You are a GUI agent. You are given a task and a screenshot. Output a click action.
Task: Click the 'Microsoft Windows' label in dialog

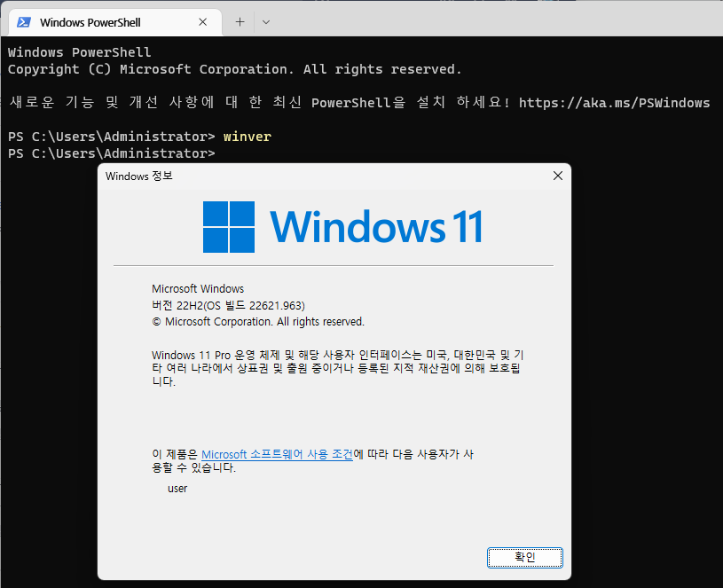click(198, 289)
